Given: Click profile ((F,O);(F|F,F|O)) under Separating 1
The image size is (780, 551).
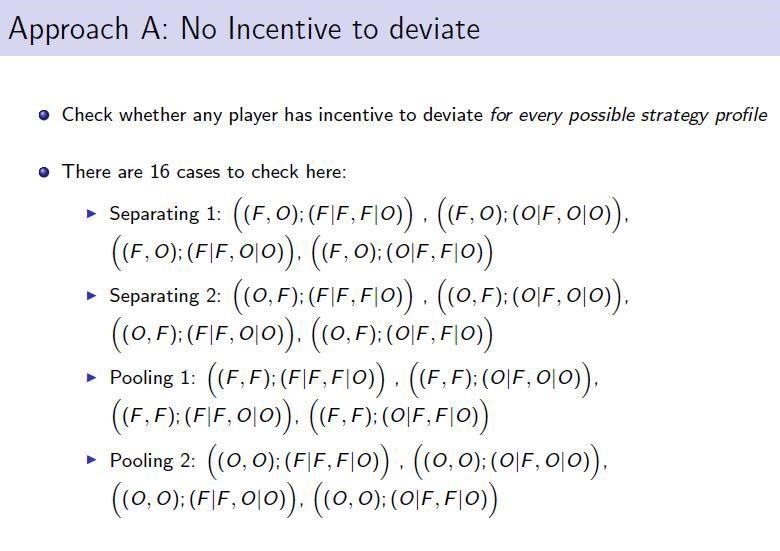Looking at the screenshot, I should (x=323, y=214).
